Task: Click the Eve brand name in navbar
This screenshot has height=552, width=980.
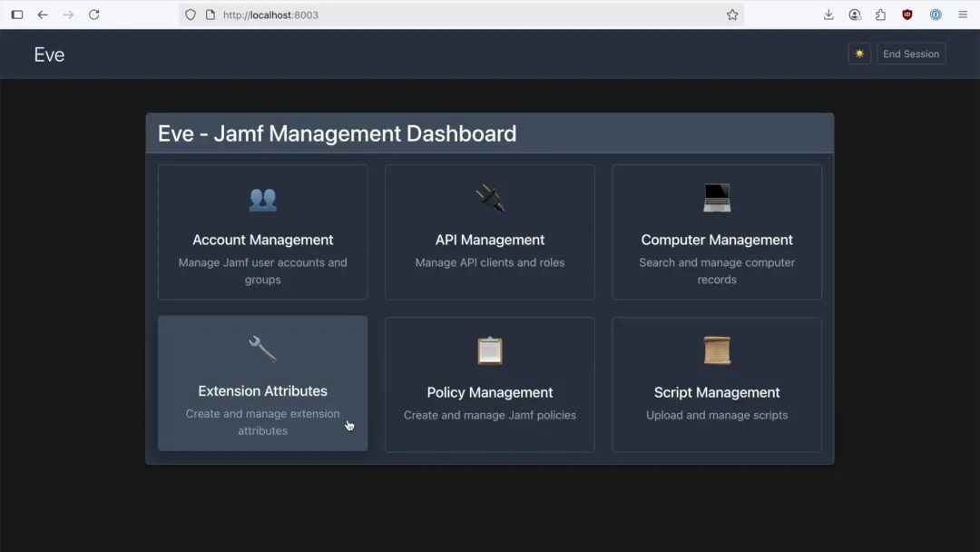Action: 49,55
